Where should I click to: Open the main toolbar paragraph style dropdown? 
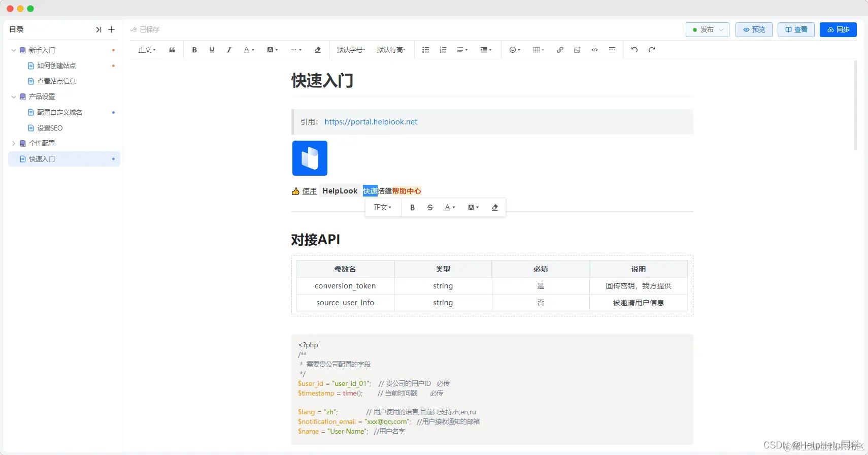point(147,50)
